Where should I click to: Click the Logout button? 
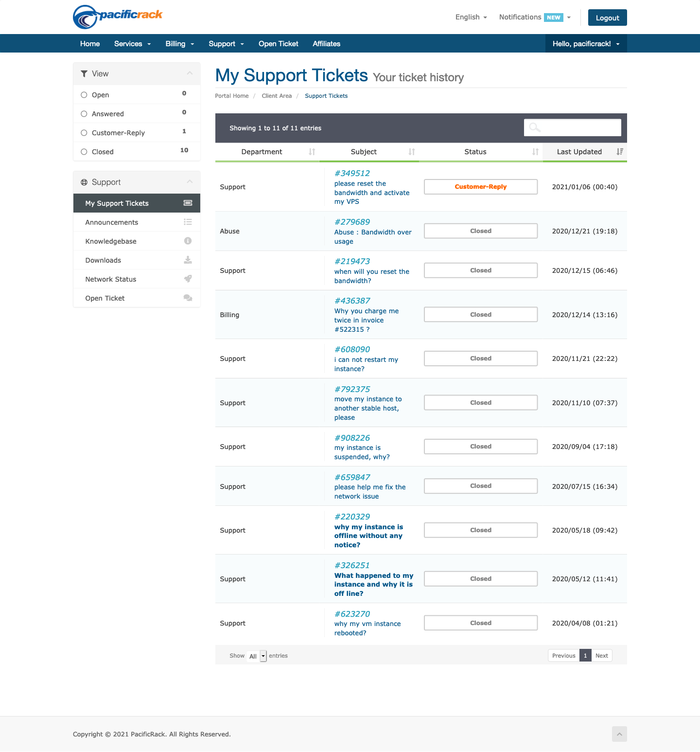[608, 18]
